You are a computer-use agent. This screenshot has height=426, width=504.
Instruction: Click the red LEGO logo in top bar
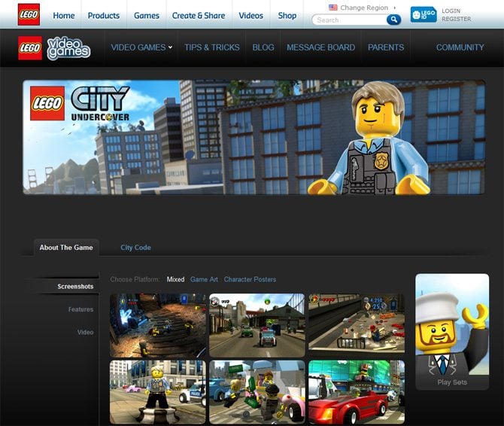[x=29, y=14]
